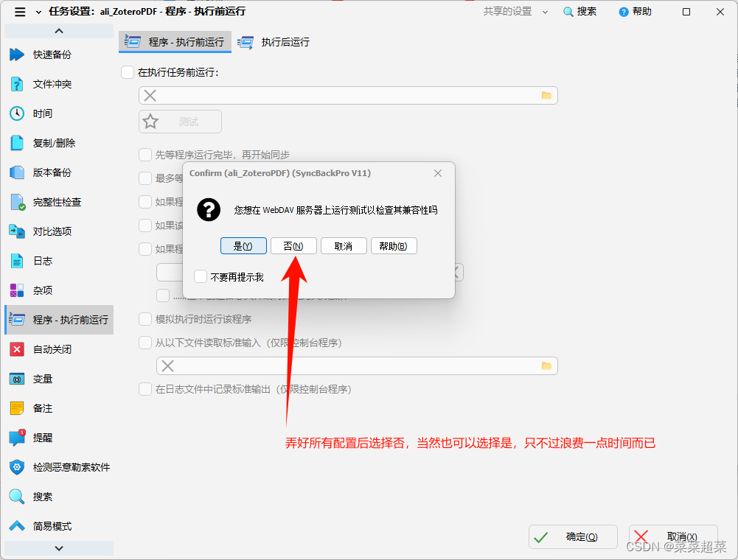Open the 复制/删除 settings page
The height and width of the screenshot is (560, 738).
(59, 143)
